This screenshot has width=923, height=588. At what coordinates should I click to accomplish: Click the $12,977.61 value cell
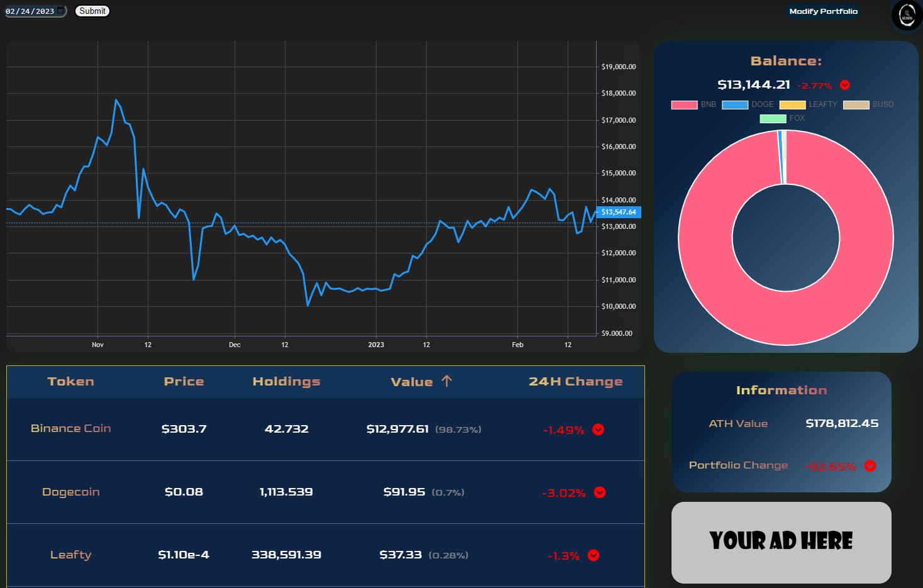point(397,429)
